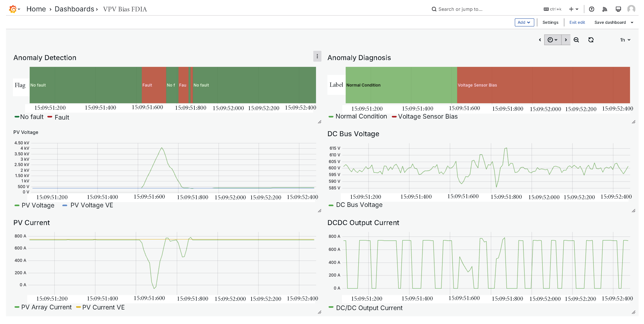Toggle PV Voltage legend series
Image resolution: width=644 pixels, height=324 pixels.
[35, 205]
